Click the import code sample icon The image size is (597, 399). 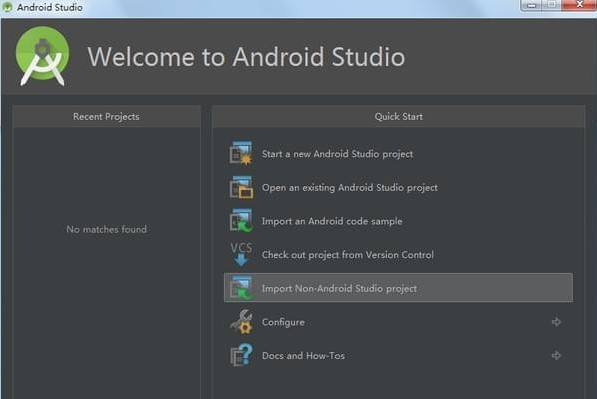click(x=241, y=221)
